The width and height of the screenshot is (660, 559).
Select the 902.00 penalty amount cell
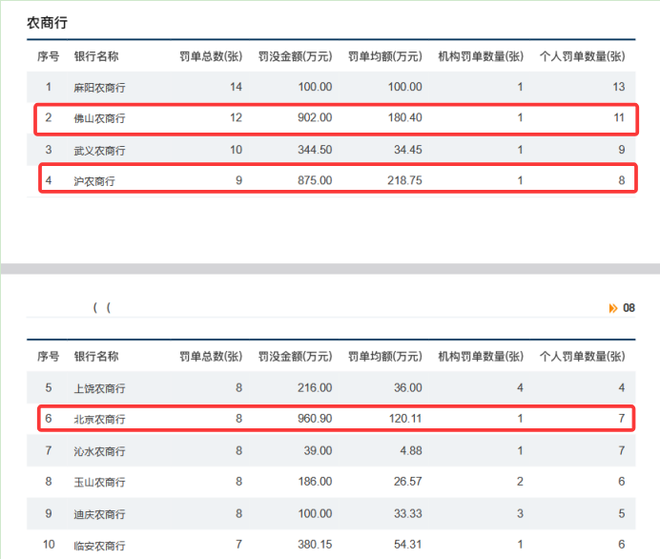click(x=315, y=119)
